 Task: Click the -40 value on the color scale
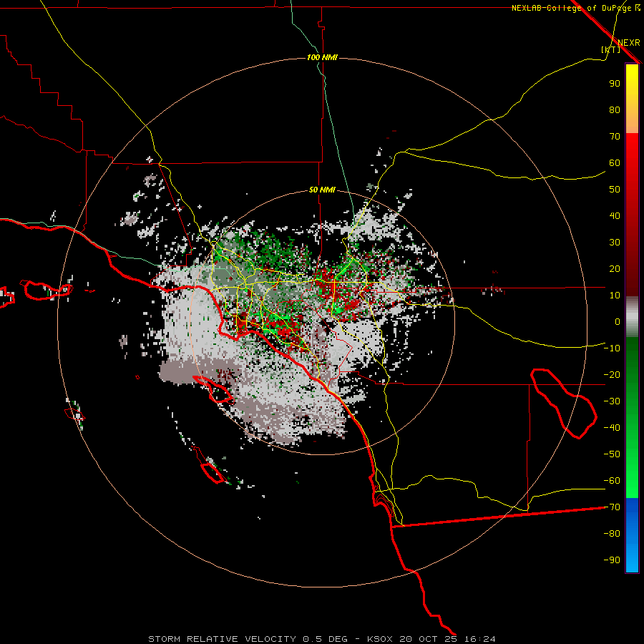click(x=612, y=428)
